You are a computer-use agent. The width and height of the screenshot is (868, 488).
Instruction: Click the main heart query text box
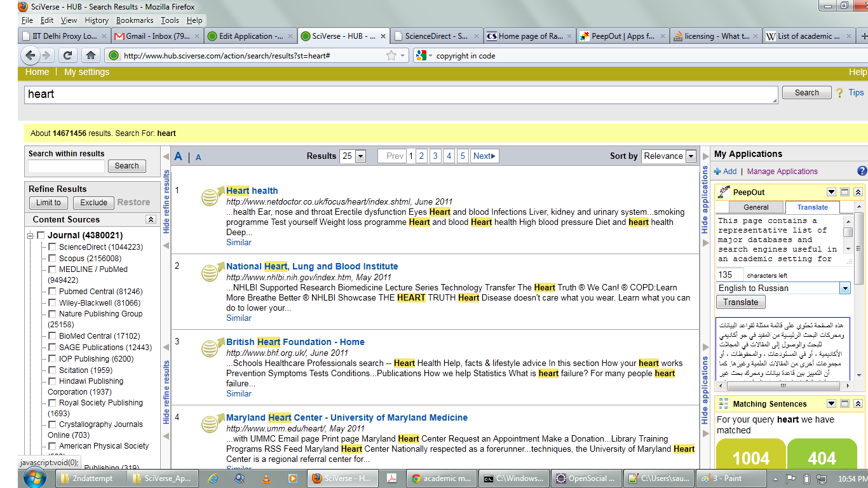click(402, 95)
